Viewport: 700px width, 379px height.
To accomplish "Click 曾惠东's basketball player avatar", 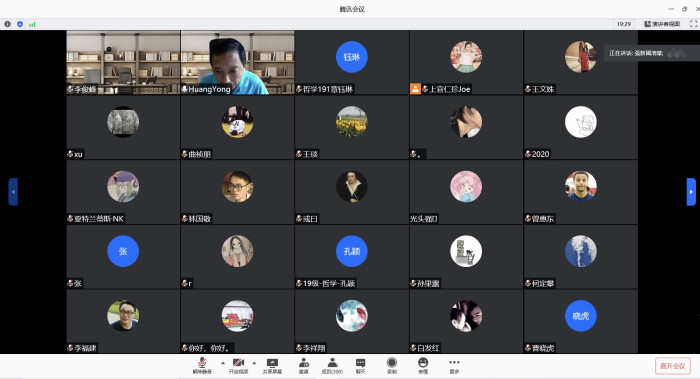I will (x=580, y=186).
